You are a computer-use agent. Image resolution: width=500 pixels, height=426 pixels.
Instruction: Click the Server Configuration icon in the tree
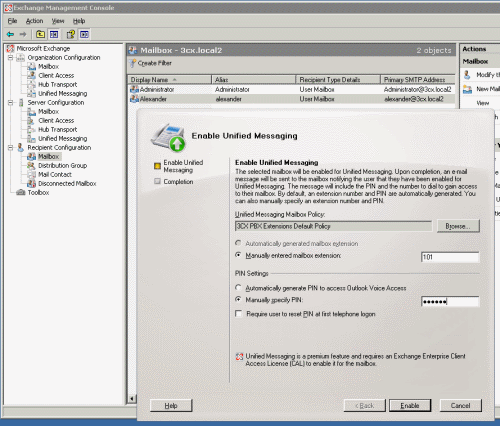point(21,103)
